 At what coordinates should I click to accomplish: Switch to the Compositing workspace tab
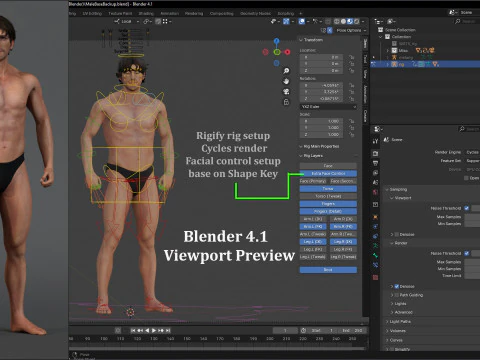pyautogui.click(x=222, y=13)
